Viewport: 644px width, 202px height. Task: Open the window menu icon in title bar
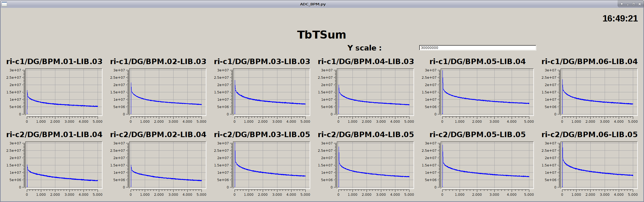4,4
